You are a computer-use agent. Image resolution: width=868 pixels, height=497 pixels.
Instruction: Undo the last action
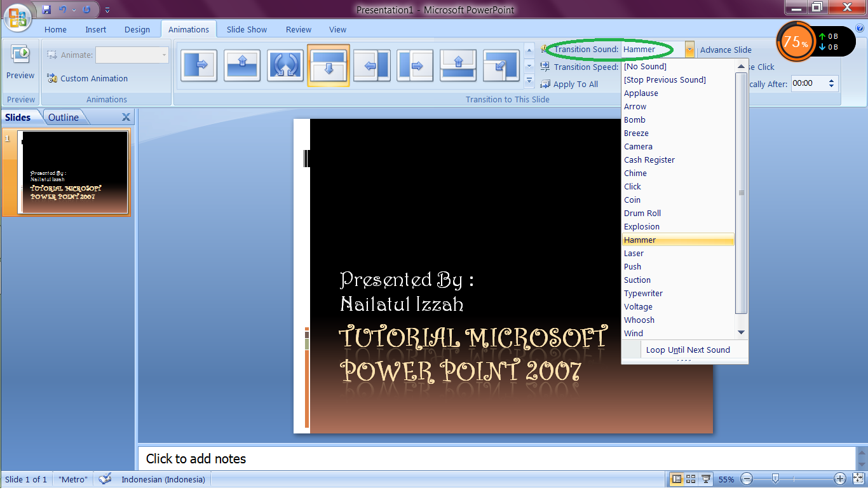[x=62, y=10]
